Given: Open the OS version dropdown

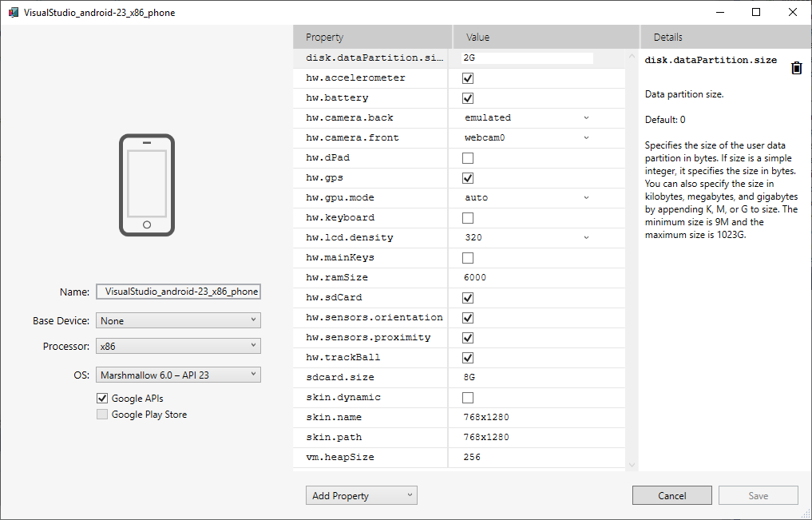Looking at the screenshot, I should point(178,375).
